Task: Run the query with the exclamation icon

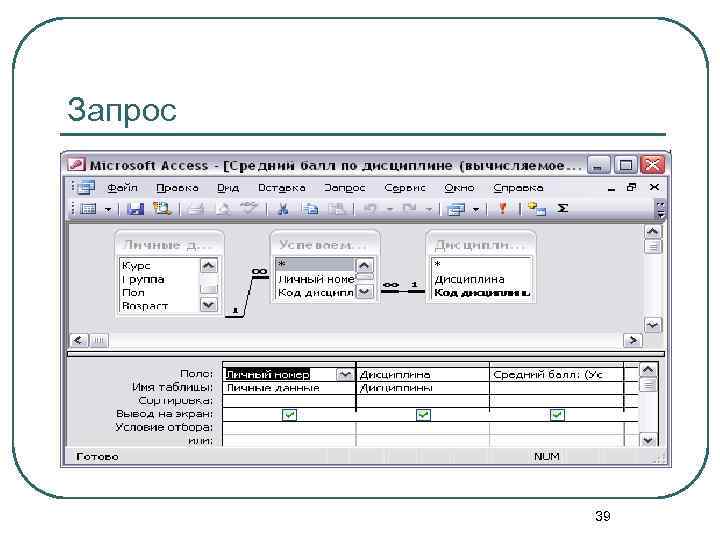Action: tap(503, 209)
